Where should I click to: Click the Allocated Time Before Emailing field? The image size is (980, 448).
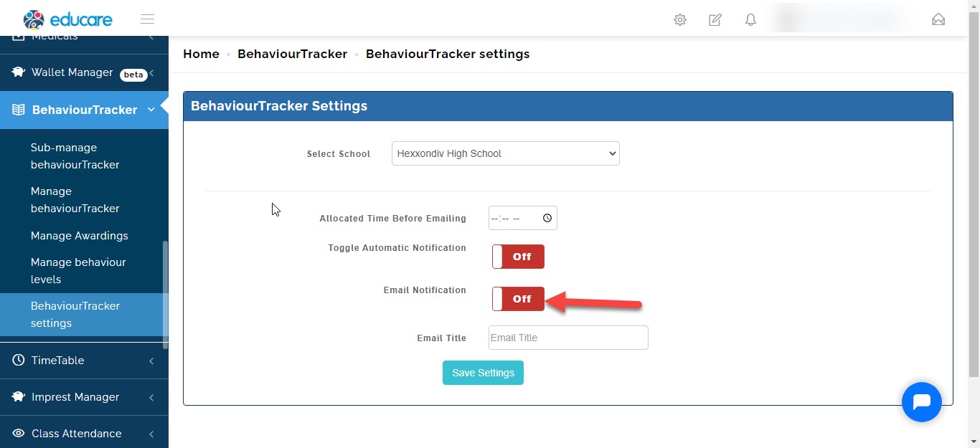point(522,218)
